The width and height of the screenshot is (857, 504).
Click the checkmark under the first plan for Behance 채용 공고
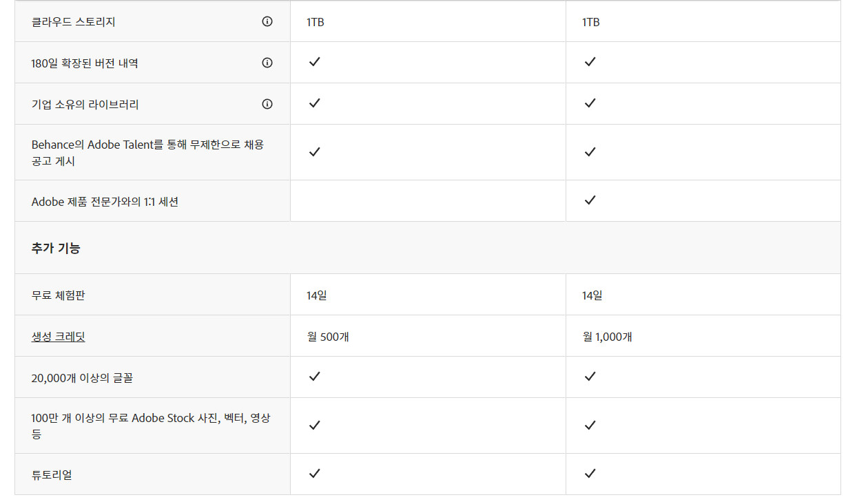(x=314, y=151)
